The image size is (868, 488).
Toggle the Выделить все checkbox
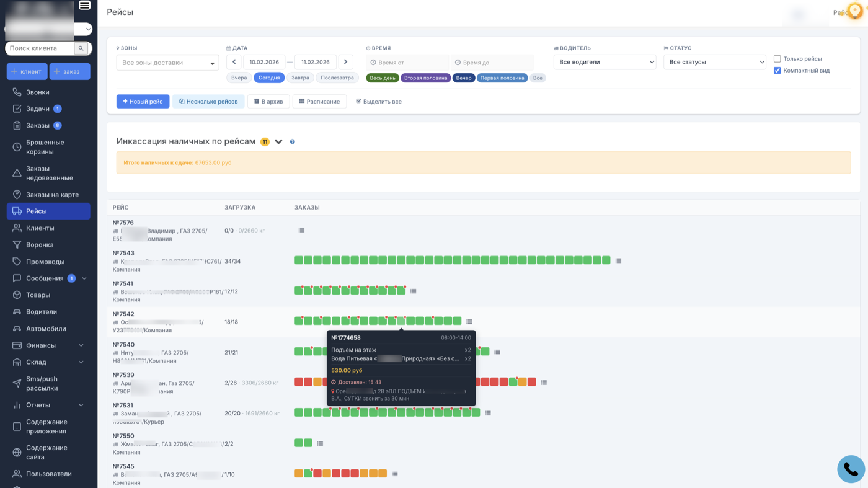[x=358, y=101]
